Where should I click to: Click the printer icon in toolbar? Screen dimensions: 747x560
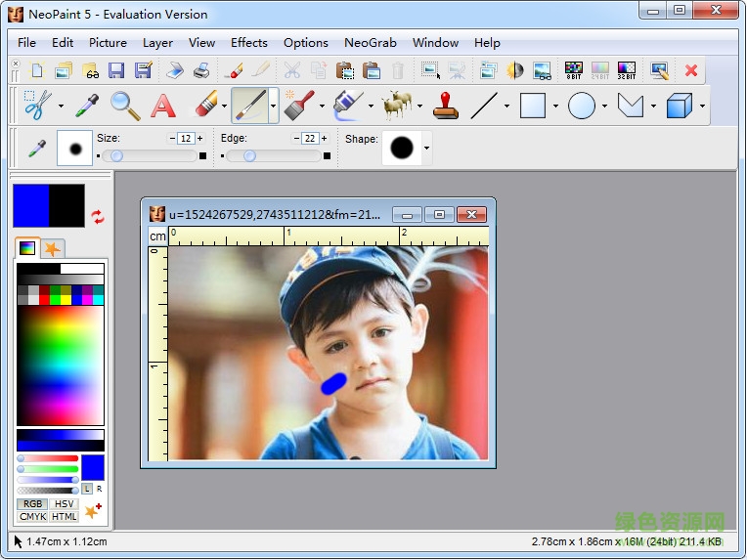pos(200,70)
